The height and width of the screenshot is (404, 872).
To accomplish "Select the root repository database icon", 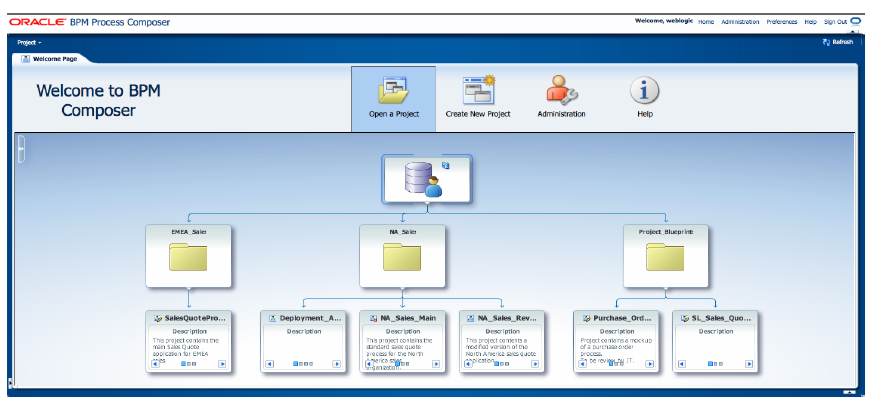I will pos(423,179).
